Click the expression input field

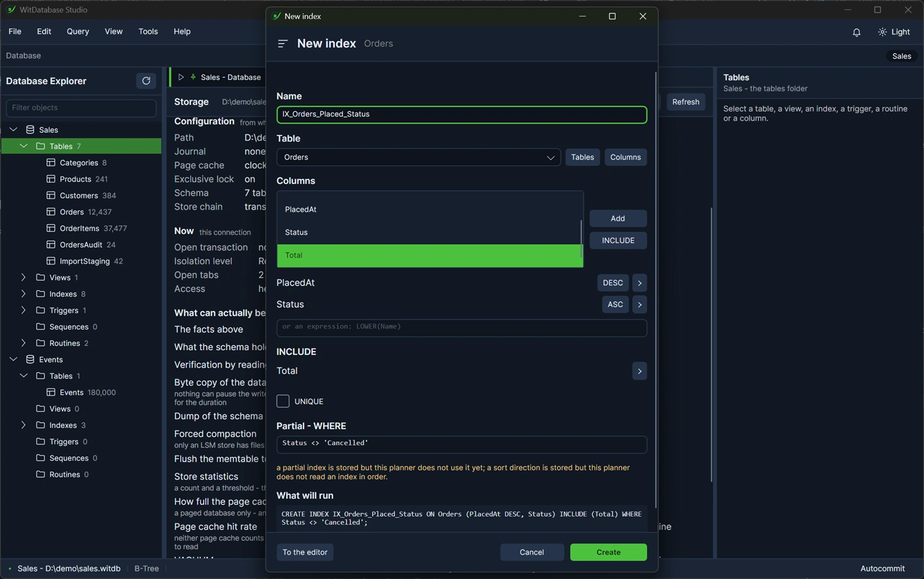click(461, 327)
